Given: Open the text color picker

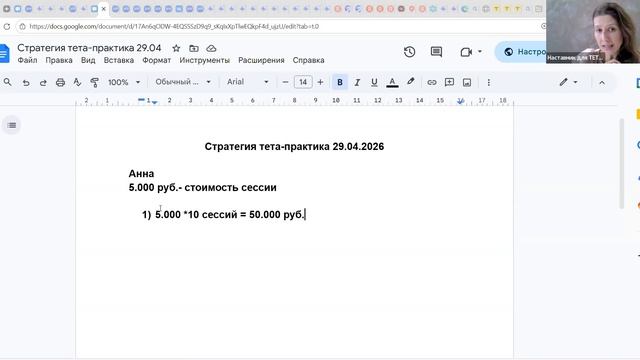Looking at the screenshot, I should click(x=392, y=82).
